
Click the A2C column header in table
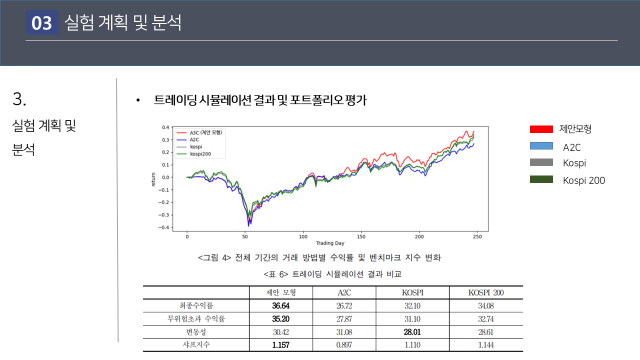point(344,293)
